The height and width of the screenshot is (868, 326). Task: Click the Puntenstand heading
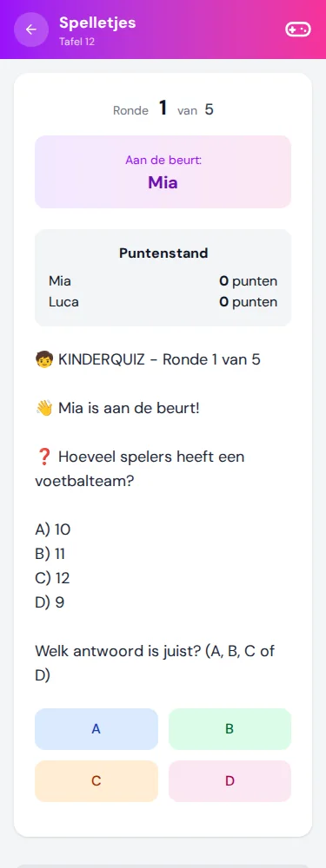[163, 253]
